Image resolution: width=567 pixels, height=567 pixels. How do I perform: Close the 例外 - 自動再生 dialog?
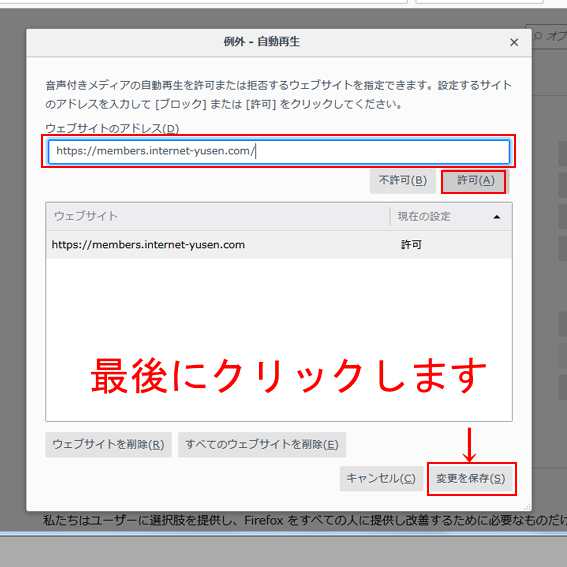[514, 42]
